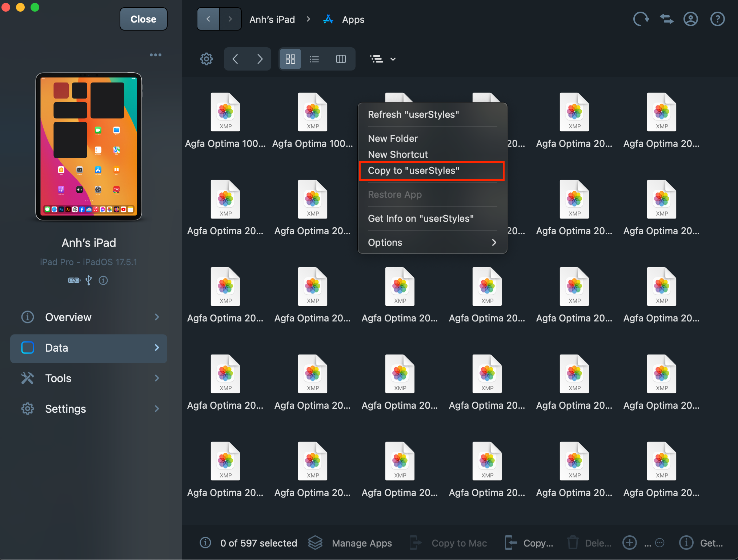Viewport: 738px width, 560px height.
Task: Open the transfer activity icon in the top bar
Action: pos(666,19)
